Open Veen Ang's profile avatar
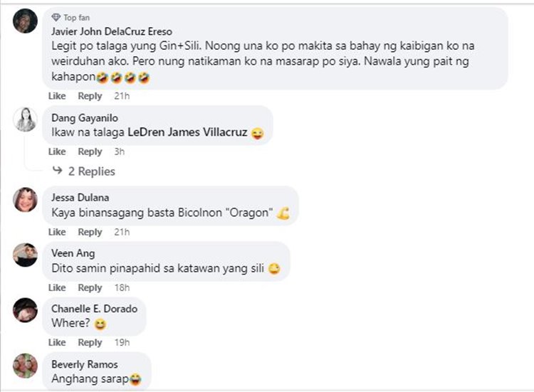534x392 pixels. [x=25, y=255]
